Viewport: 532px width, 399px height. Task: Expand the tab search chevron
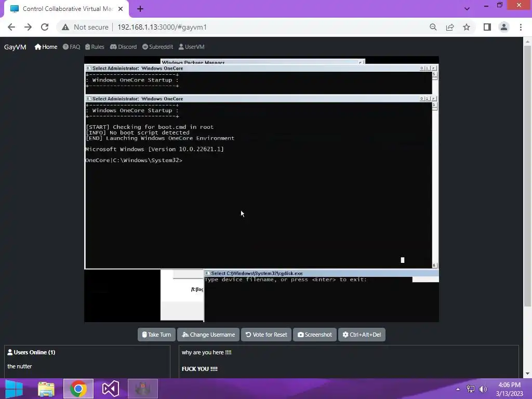coord(467,9)
